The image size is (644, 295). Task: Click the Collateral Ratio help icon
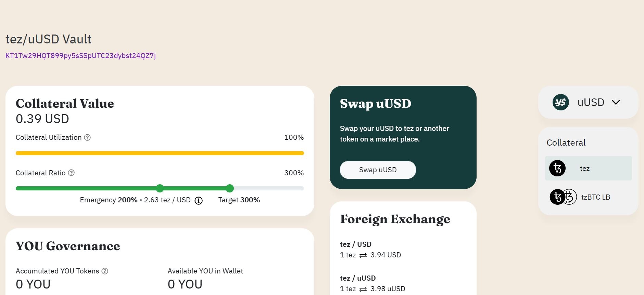(x=71, y=173)
